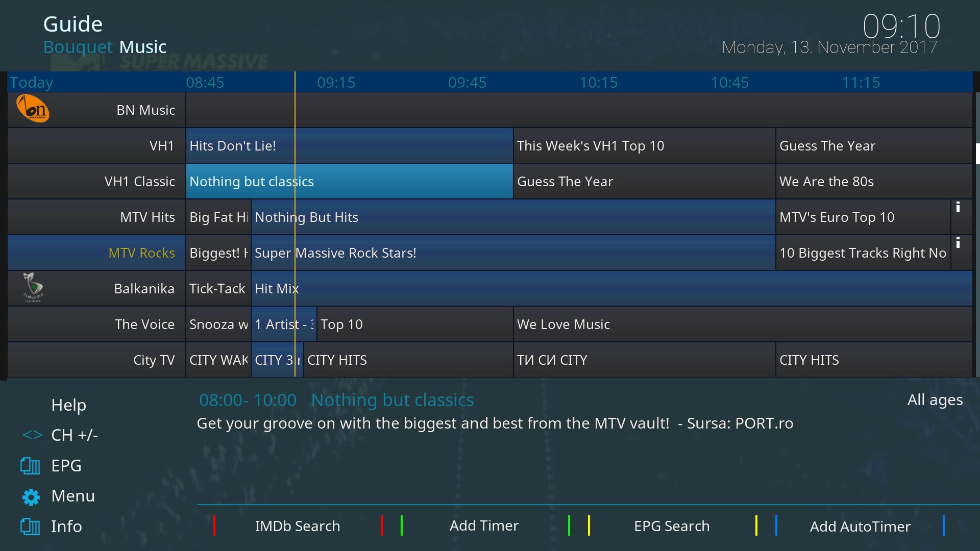Select Hits Don't Lie! programme
980x551 pixels.
coord(350,145)
